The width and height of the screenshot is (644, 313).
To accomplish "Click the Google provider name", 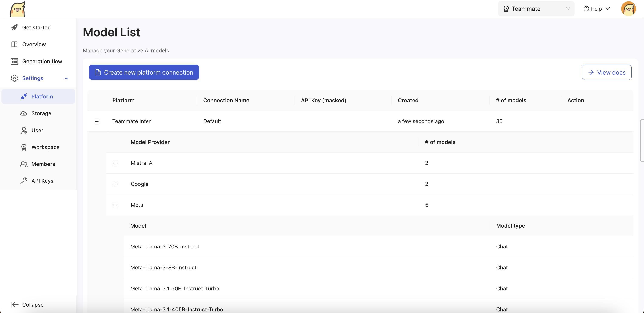I will pyautogui.click(x=139, y=184).
